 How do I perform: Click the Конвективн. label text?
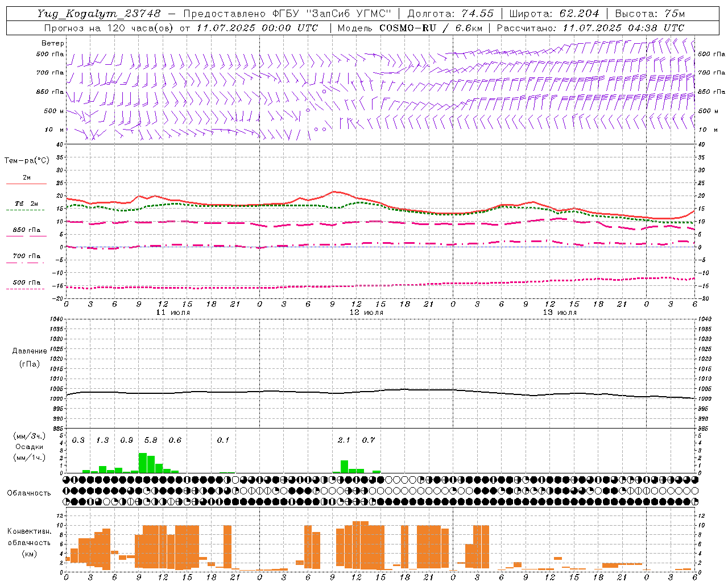pyautogui.click(x=29, y=531)
